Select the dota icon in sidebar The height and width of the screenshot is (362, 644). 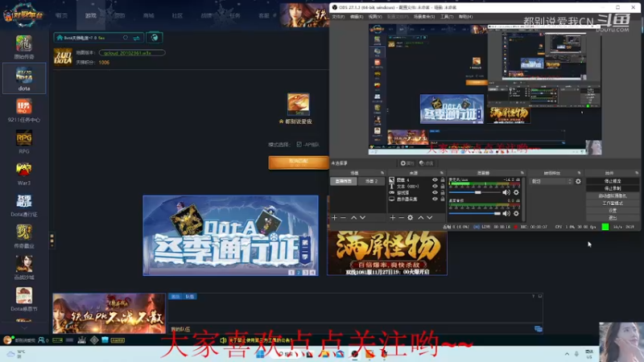click(24, 76)
